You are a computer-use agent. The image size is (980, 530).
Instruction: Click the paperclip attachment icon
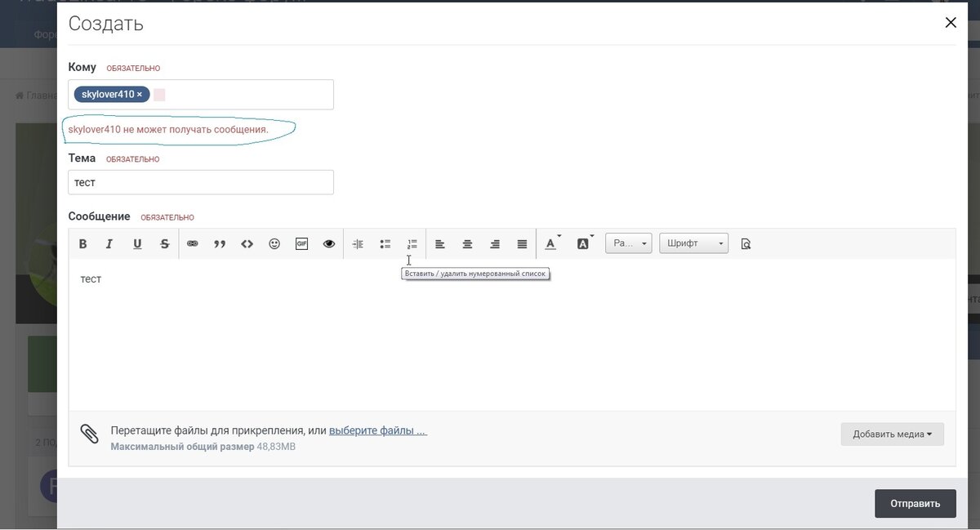pos(89,434)
